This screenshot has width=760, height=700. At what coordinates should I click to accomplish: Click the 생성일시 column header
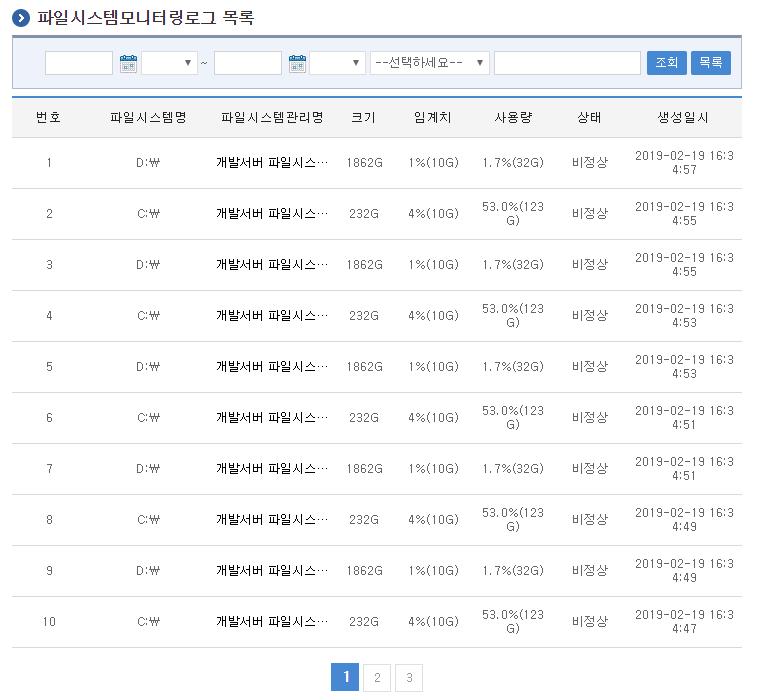[683, 118]
